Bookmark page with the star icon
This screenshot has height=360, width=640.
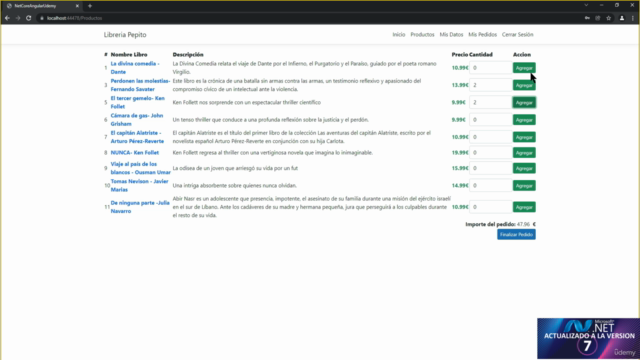click(x=609, y=18)
